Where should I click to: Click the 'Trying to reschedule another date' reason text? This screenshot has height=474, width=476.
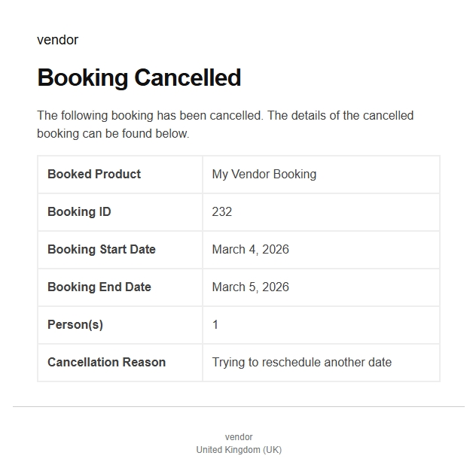point(301,362)
